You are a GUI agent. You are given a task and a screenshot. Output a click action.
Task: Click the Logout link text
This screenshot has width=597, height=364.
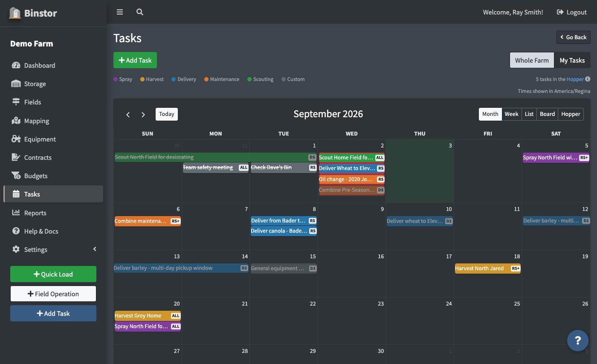pyautogui.click(x=577, y=12)
